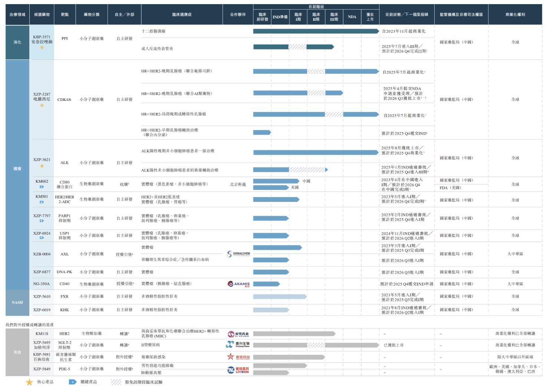Click the 惠升生物 Huisheng Pharm logo
Viewport: 550px width, 392px height.
tap(238, 345)
